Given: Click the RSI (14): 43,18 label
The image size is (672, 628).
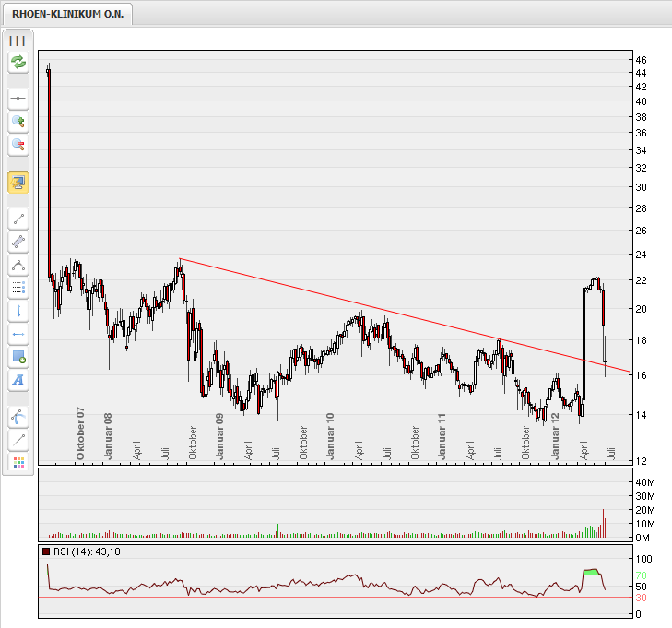Looking at the screenshot, I should pos(87,551).
